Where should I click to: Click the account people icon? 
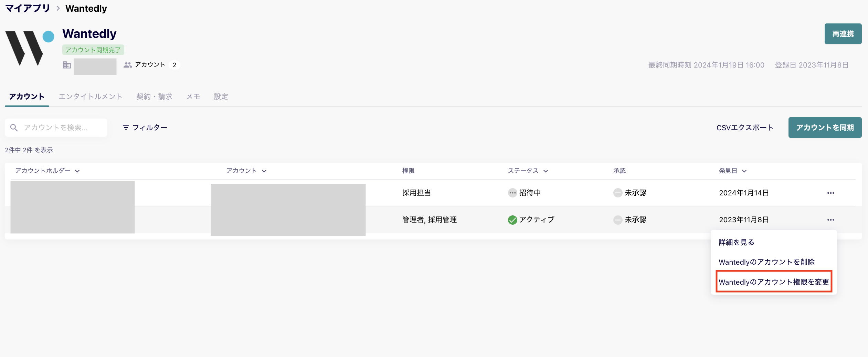[128, 65]
